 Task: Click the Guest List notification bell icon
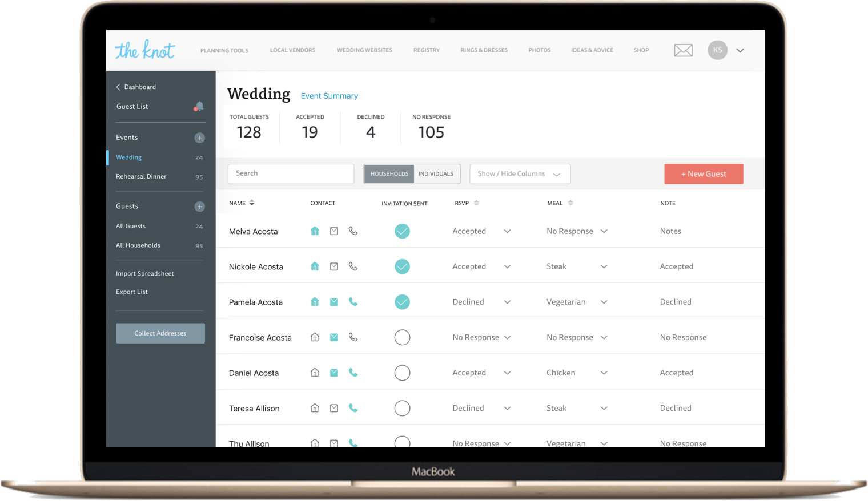[x=199, y=107]
